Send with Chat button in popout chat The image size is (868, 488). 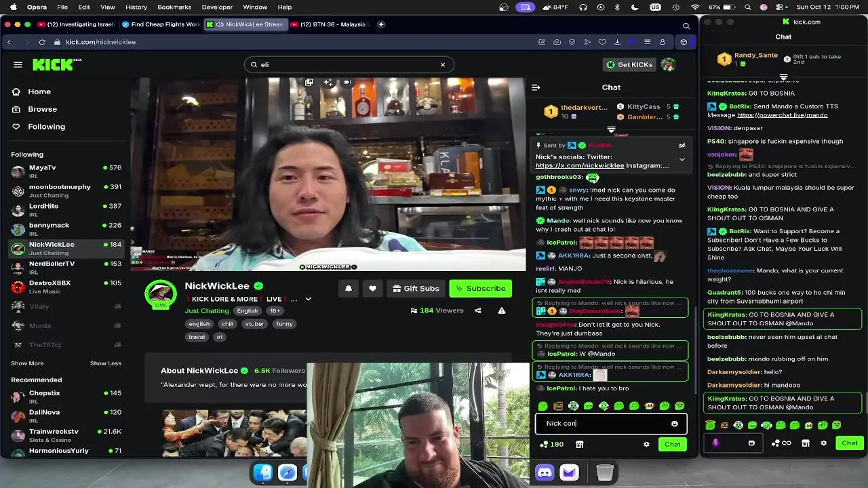coord(850,443)
